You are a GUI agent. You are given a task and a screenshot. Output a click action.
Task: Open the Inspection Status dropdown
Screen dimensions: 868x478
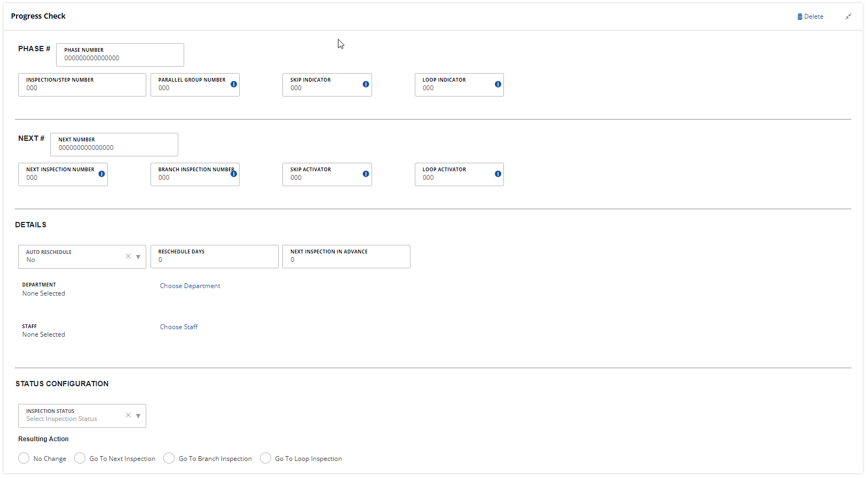[x=138, y=416]
